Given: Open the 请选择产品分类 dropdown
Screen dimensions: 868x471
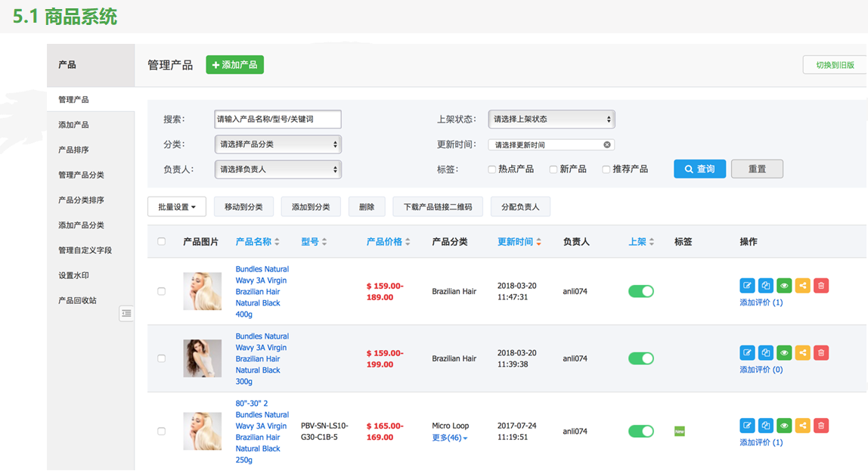Looking at the screenshot, I should [x=277, y=144].
